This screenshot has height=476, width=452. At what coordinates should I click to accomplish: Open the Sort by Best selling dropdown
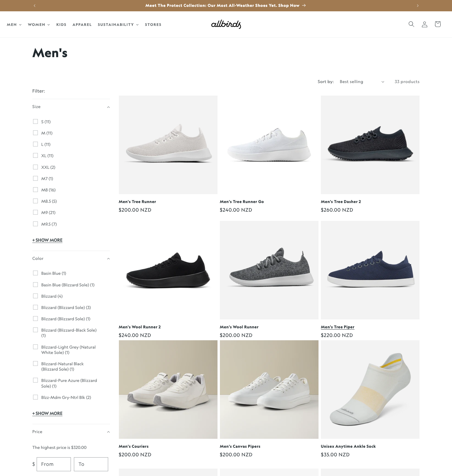coord(361,82)
